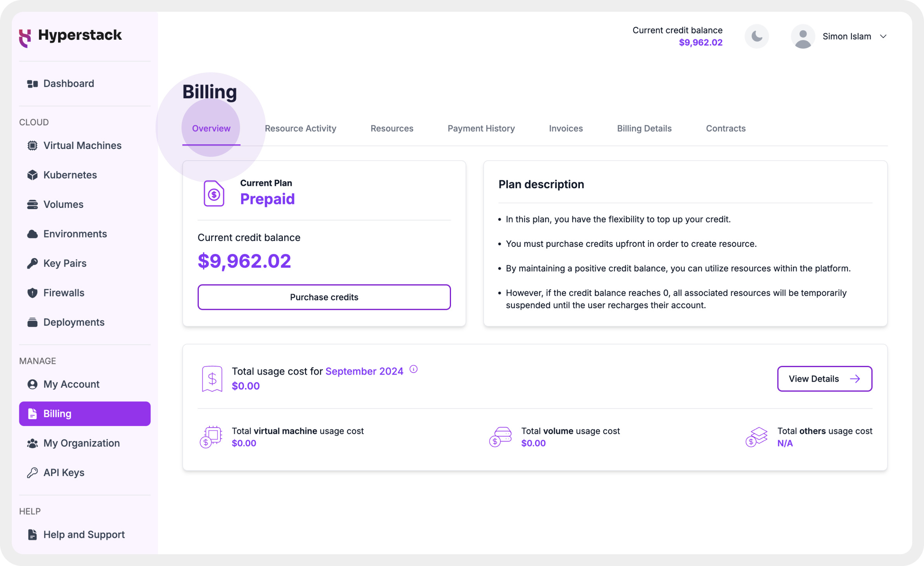This screenshot has width=924, height=566.
Task: Click the September 2024 link text
Action: (x=364, y=371)
